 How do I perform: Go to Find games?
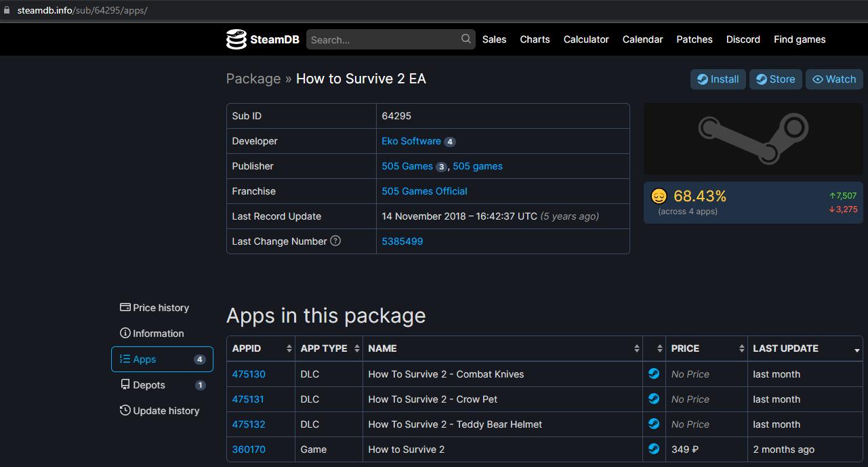[x=800, y=39]
